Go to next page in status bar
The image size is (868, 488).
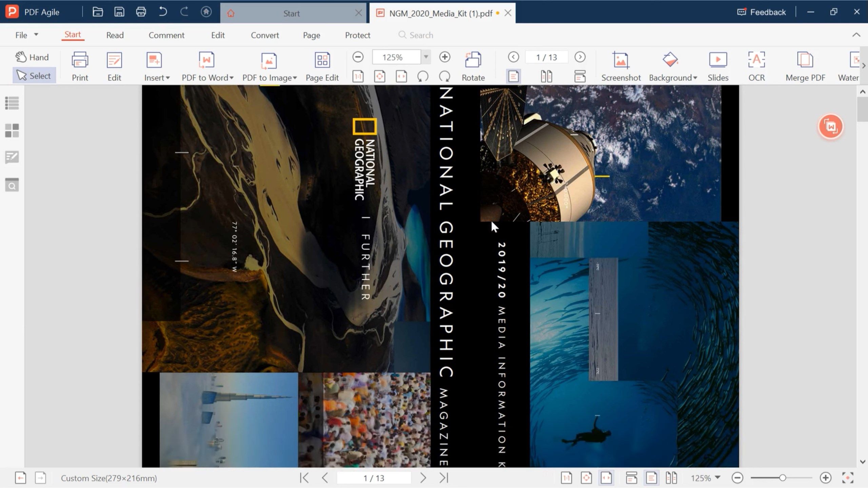[x=423, y=478]
